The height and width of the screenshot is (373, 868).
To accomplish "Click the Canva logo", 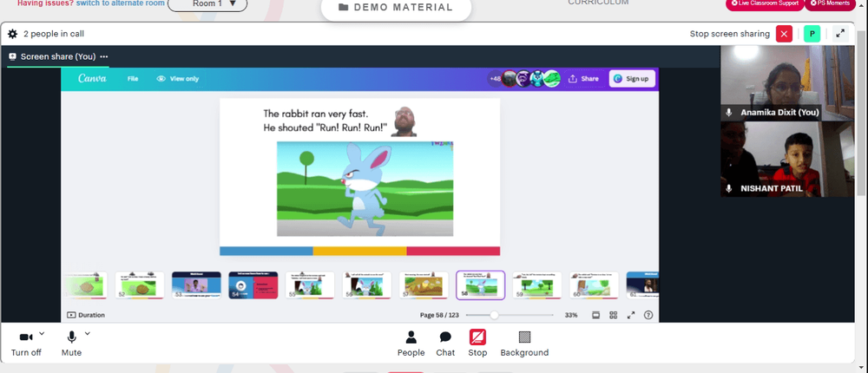I will point(92,79).
